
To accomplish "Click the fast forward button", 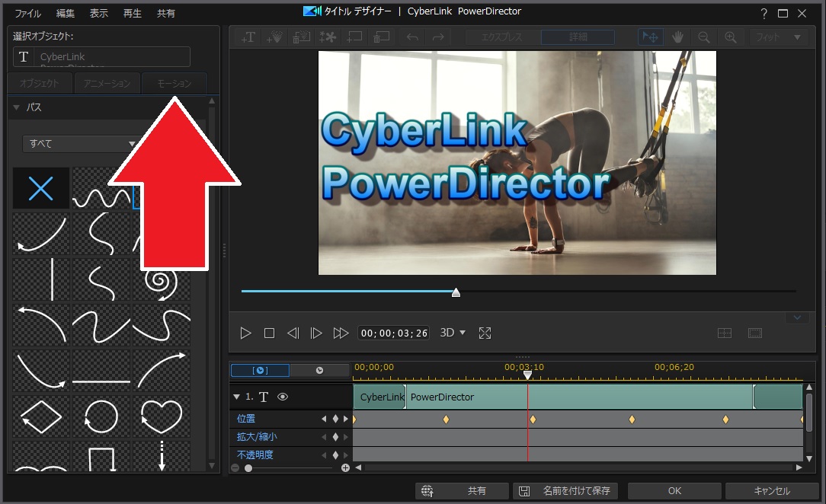I will [341, 333].
